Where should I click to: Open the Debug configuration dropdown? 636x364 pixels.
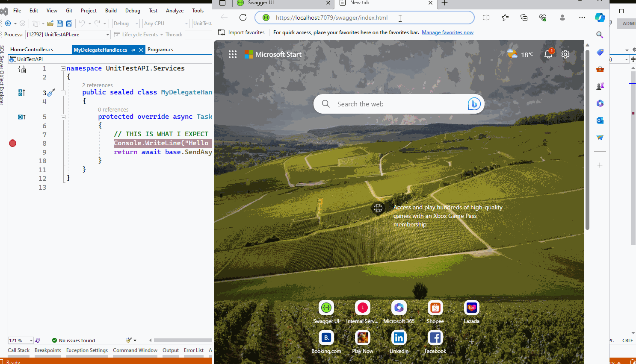pyautogui.click(x=126, y=23)
